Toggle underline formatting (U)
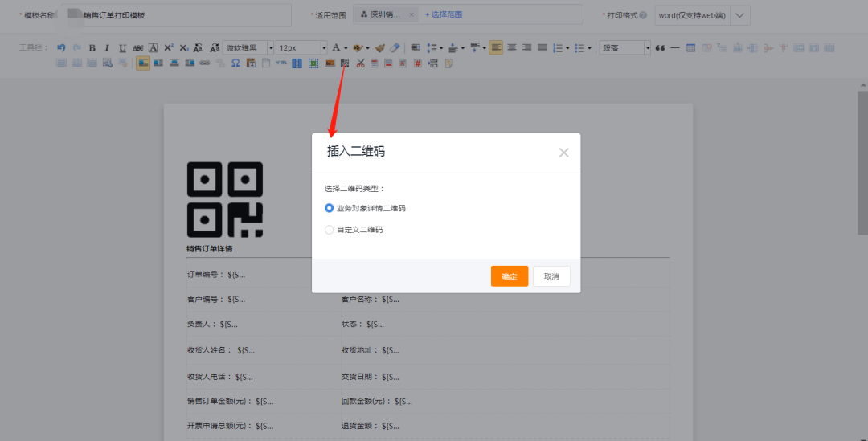Image resolution: width=868 pixels, height=441 pixels. pyautogui.click(x=122, y=48)
